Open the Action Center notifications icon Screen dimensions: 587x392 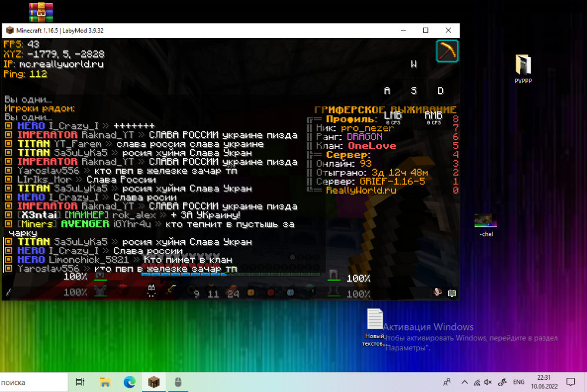click(x=571, y=382)
